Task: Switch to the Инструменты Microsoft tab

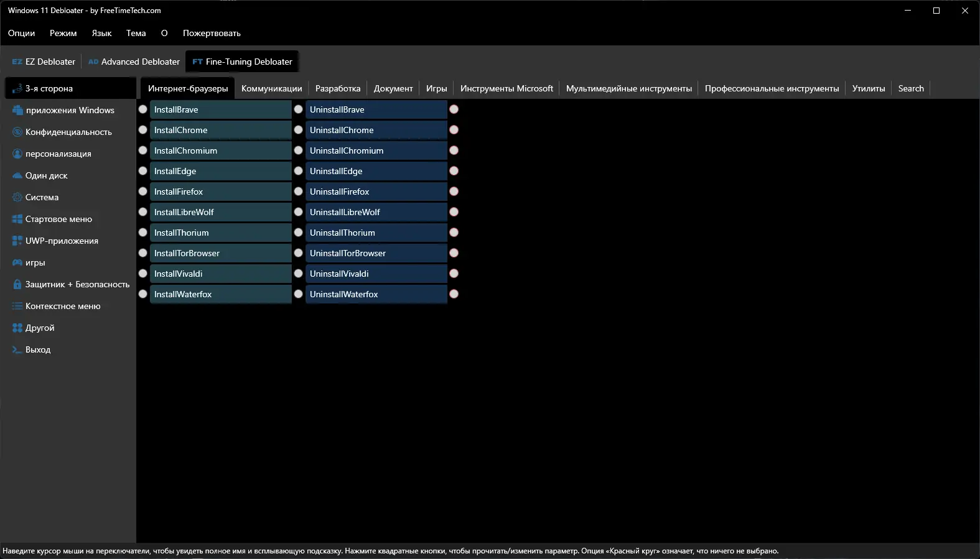Action: (x=506, y=88)
